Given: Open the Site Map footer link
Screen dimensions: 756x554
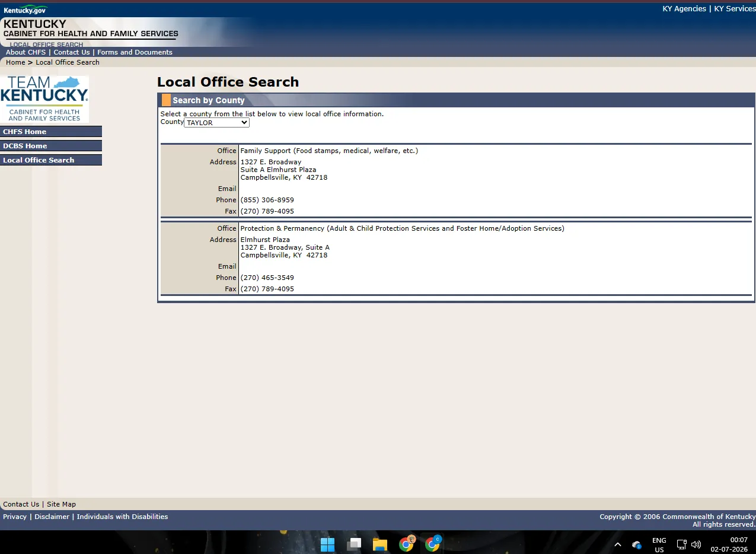Looking at the screenshot, I should pyautogui.click(x=61, y=504).
